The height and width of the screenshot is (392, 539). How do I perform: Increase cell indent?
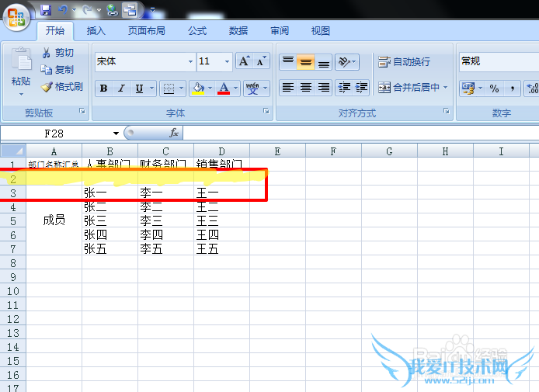tap(361, 88)
